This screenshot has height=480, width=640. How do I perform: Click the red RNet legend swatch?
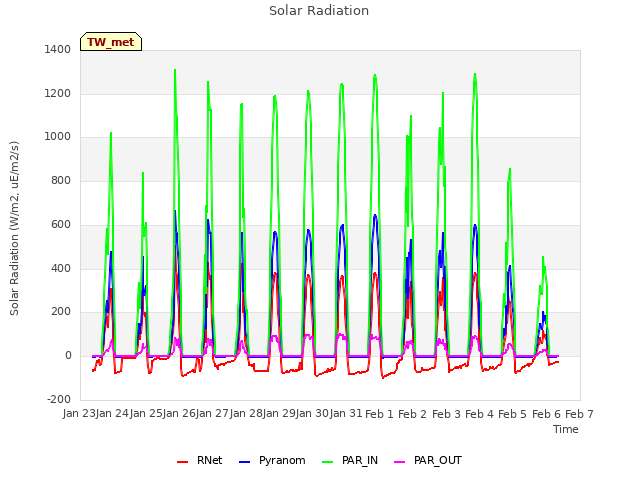coord(182,462)
